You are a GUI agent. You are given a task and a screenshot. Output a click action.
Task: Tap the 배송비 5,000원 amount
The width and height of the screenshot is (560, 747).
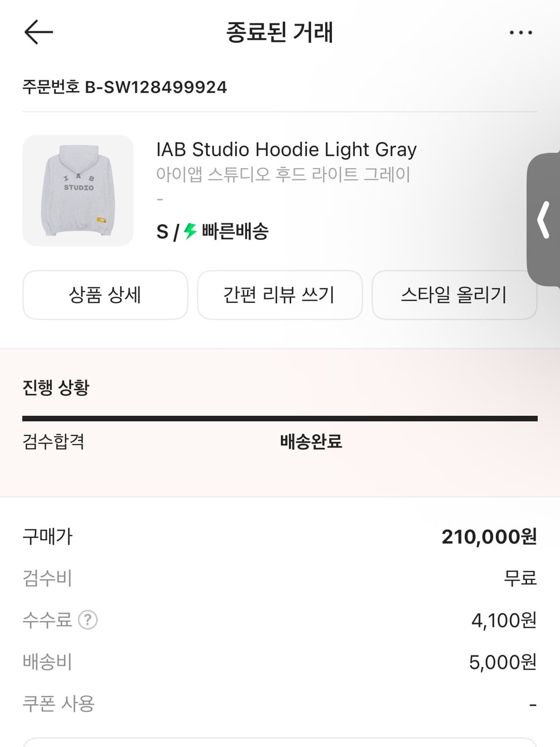503,662
